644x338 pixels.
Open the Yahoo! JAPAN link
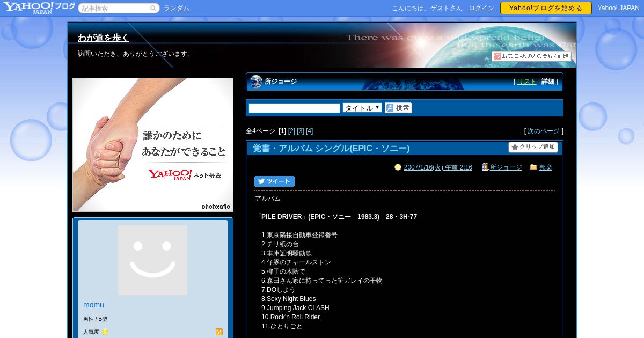coord(619,8)
